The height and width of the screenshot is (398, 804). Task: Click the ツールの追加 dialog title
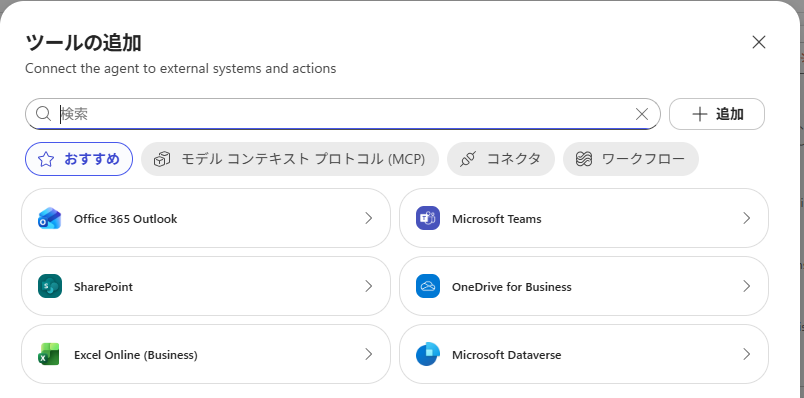tap(83, 43)
